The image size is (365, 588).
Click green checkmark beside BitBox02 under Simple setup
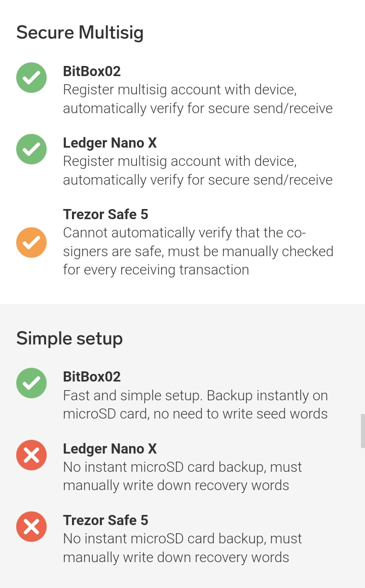pyautogui.click(x=31, y=383)
